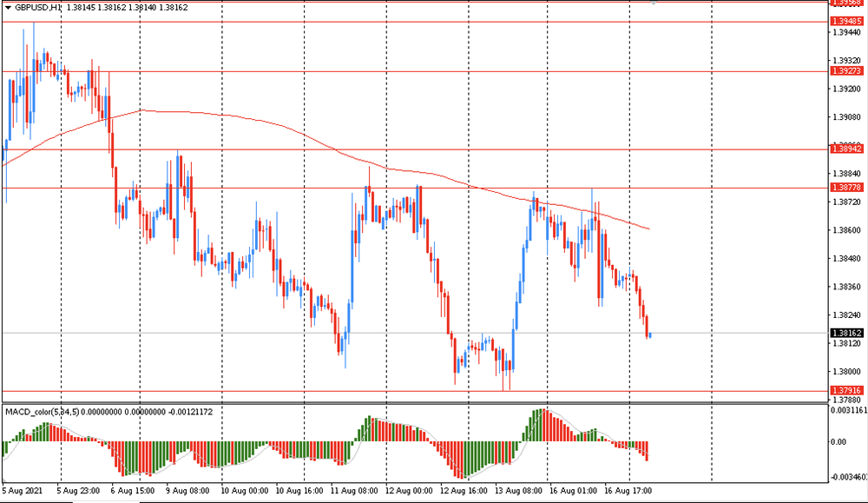Click the 1.37880 price scale label
The height and width of the screenshot is (503, 868).
coord(847,400)
